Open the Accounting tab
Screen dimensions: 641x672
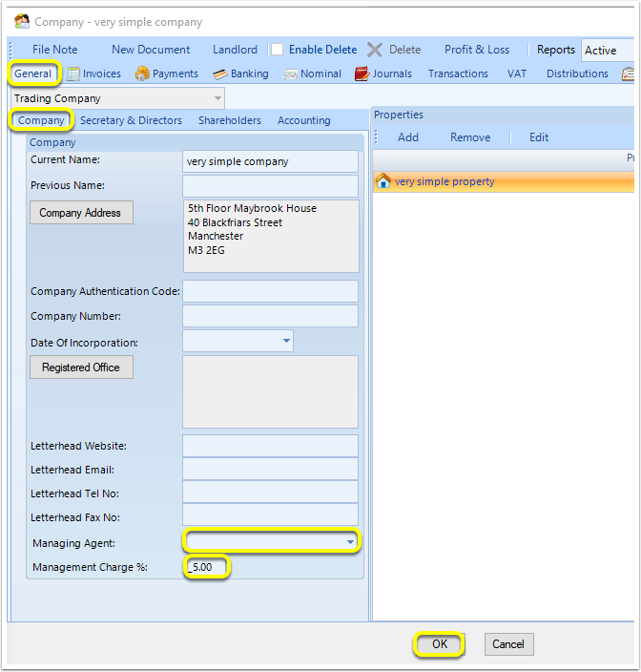click(304, 120)
